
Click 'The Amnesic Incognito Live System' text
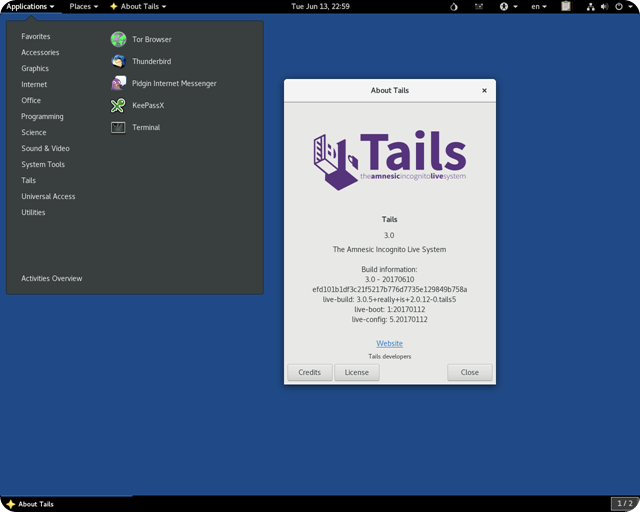point(389,249)
